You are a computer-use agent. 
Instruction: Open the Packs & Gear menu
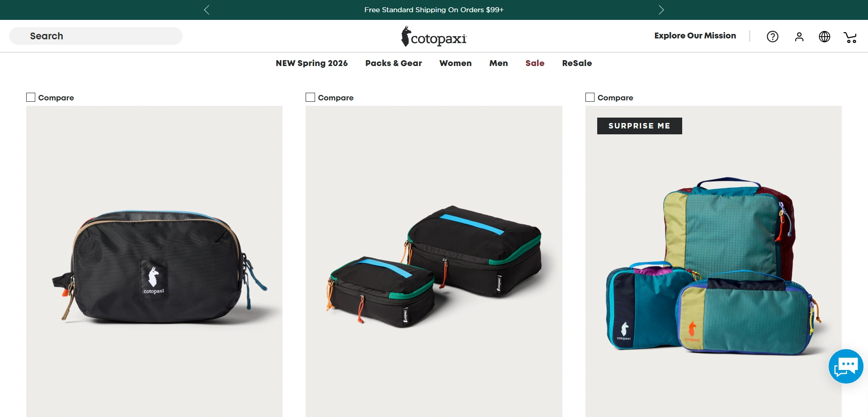393,63
